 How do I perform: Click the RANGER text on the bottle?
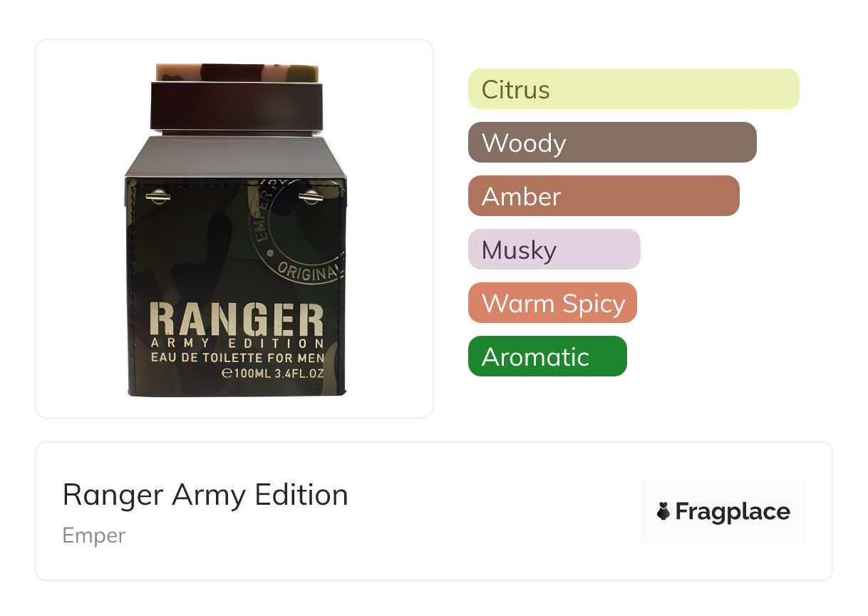237,319
